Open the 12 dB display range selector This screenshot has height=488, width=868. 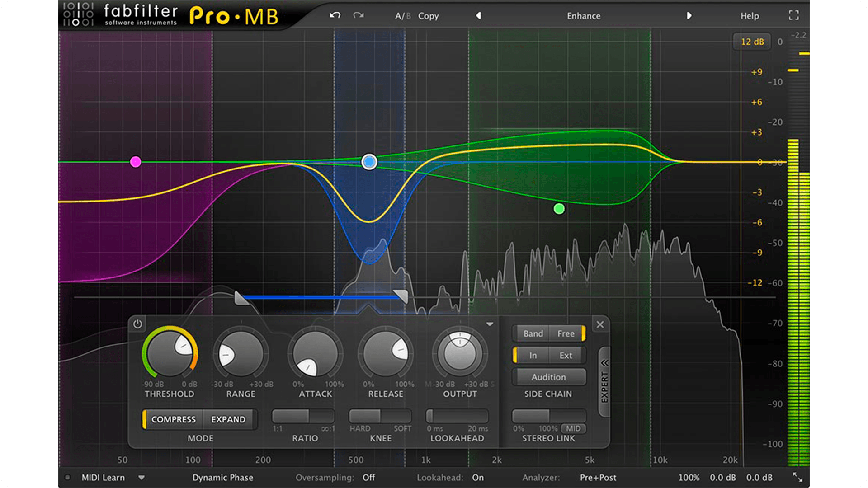coord(752,42)
